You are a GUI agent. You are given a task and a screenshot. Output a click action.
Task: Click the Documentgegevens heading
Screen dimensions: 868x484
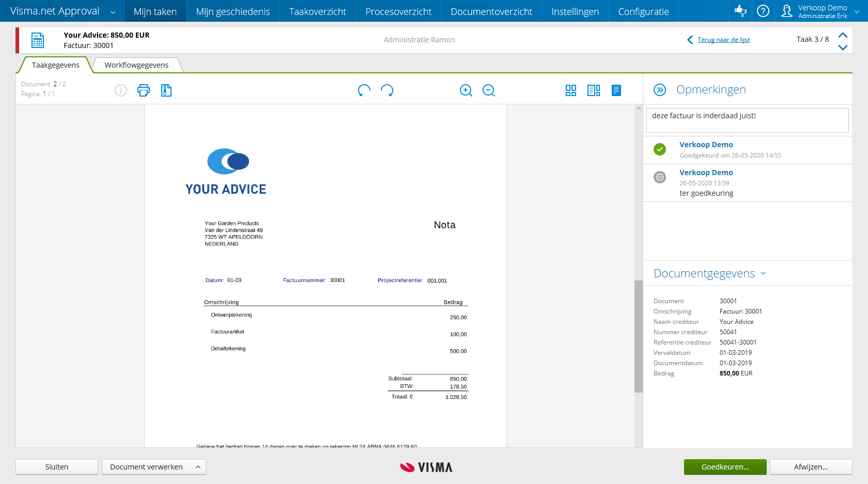704,273
